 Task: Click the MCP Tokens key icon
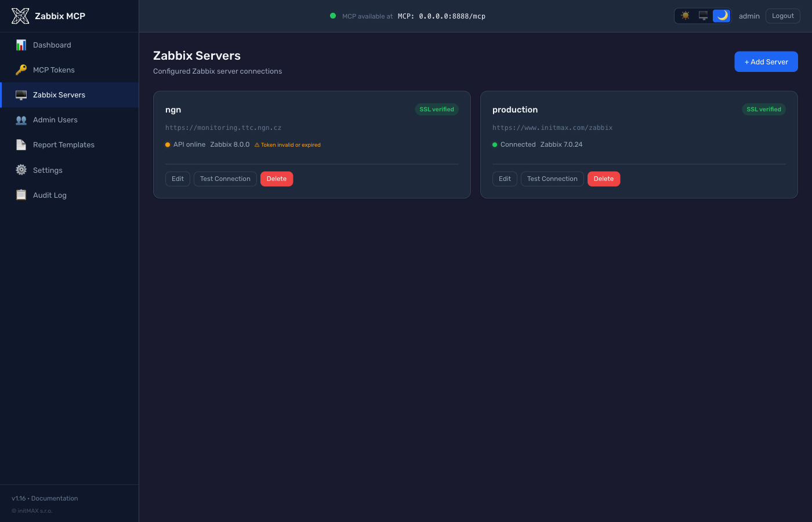pos(21,70)
